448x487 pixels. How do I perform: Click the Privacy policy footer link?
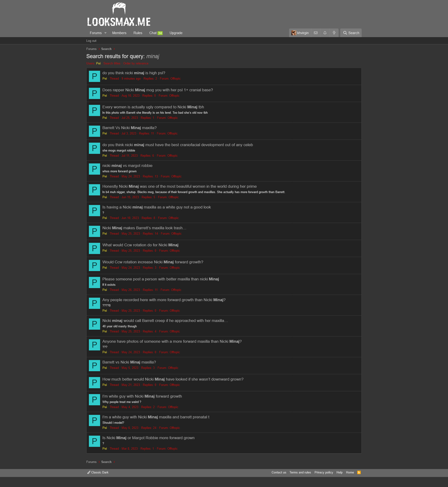(x=324, y=472)
